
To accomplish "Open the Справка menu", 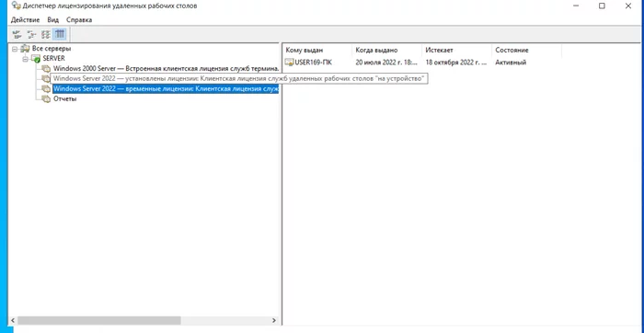I will [79, 19].
